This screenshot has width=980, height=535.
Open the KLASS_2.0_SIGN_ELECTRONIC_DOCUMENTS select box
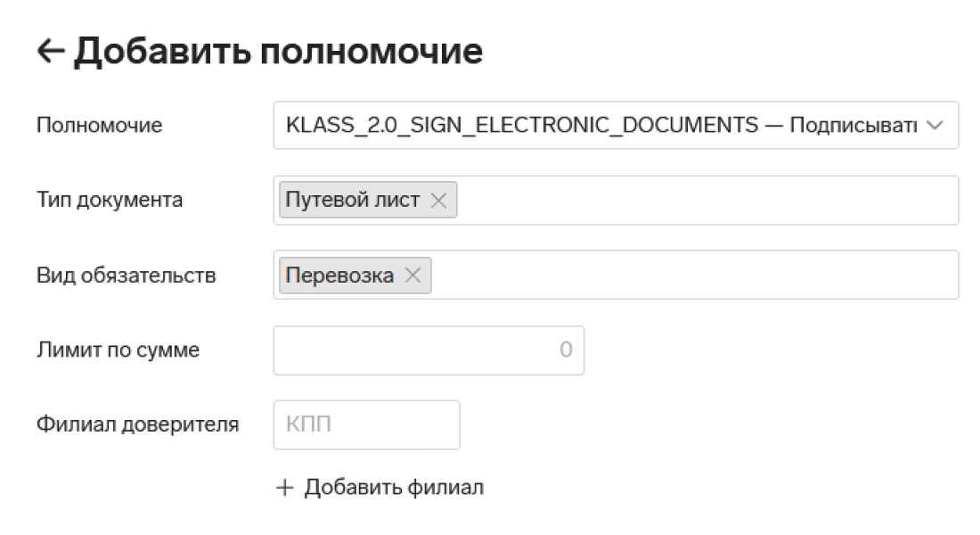point(600,126)
